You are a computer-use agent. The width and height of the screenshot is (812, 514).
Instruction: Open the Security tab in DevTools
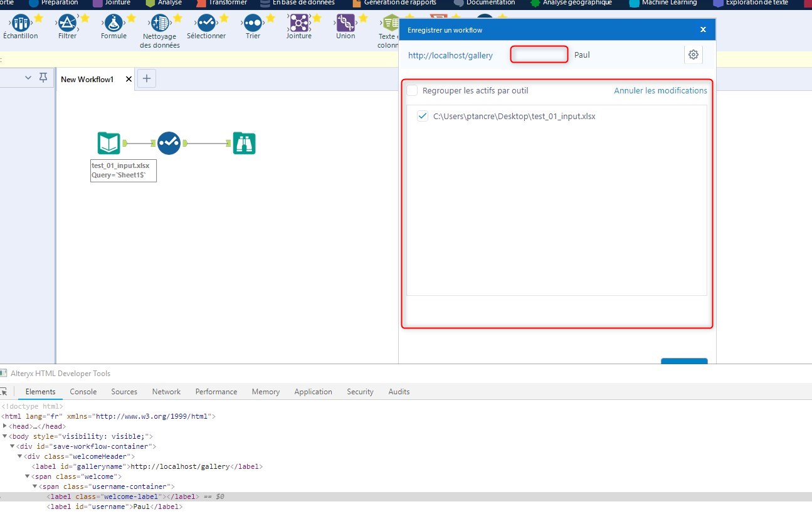360,392
